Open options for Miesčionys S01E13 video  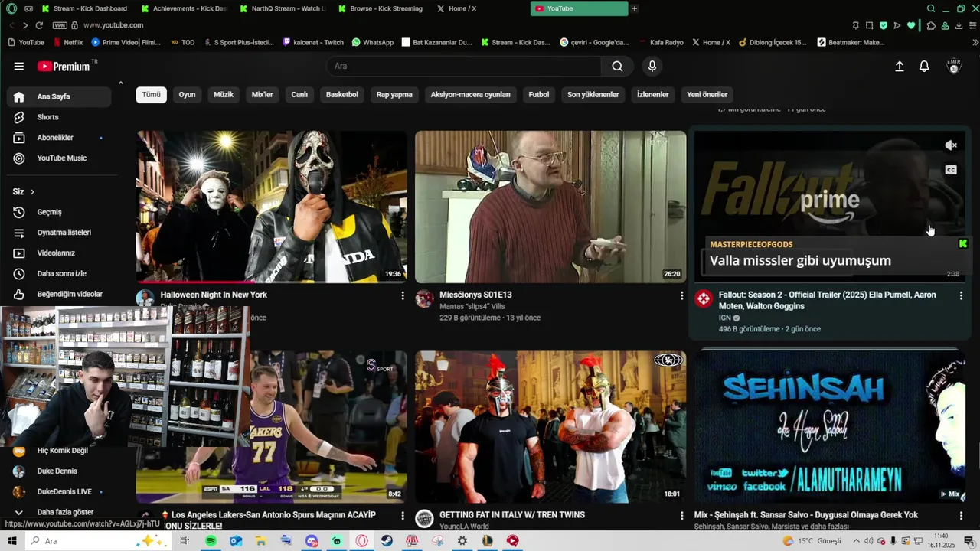(681, 295)
